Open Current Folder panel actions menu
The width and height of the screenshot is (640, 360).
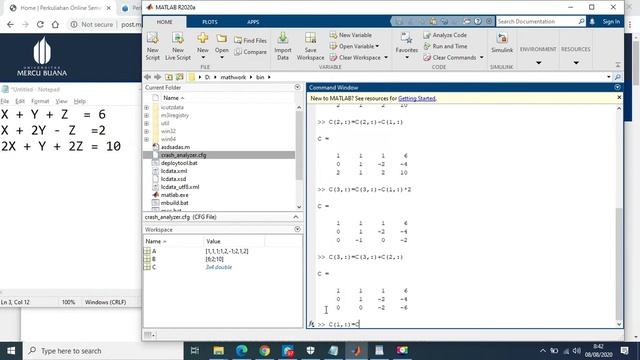(x=297, y=87)
